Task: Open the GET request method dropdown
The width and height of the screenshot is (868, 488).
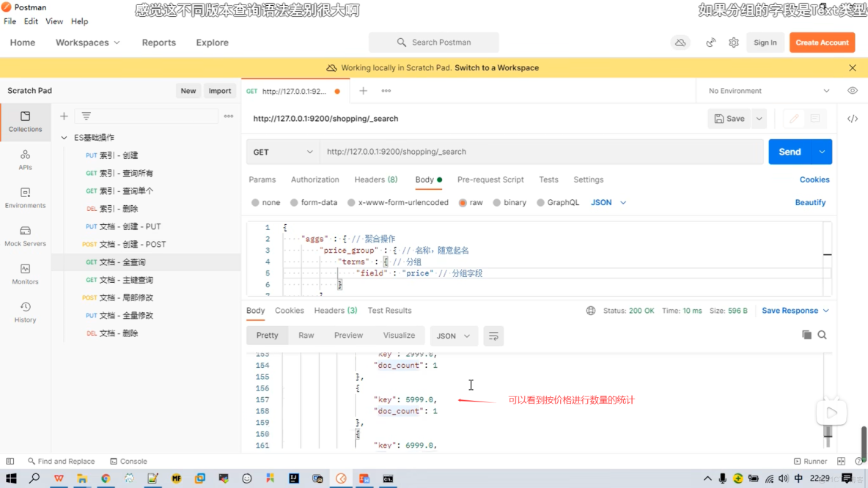Action: pyautogui.click(x=282, y=152)
